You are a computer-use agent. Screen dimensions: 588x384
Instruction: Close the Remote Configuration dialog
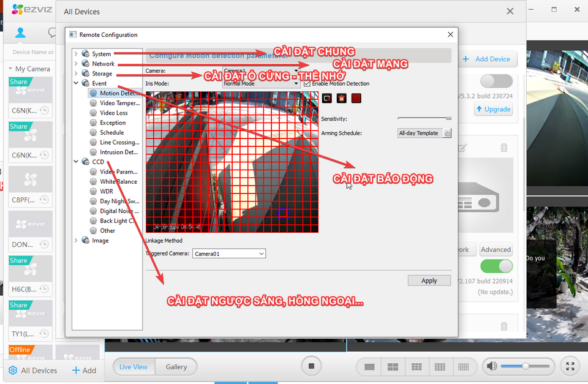pyautogui.click(x=450, y=34)
